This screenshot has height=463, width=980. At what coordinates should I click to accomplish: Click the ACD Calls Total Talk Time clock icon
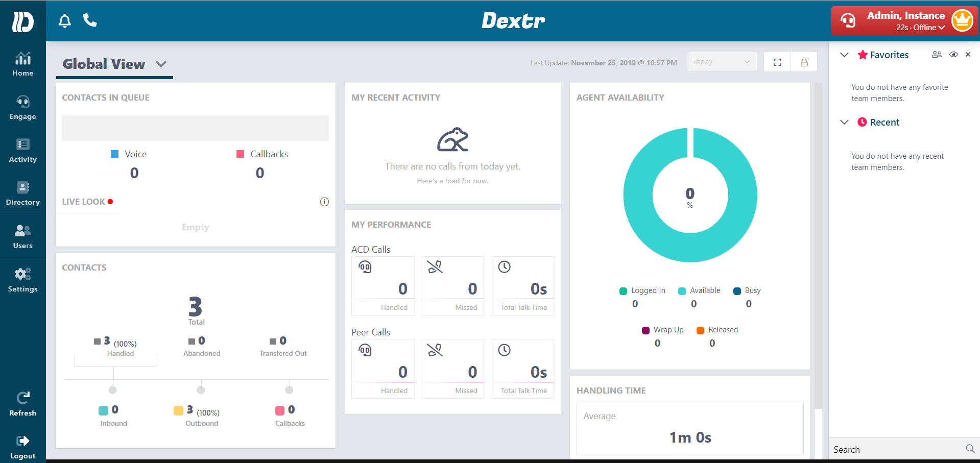(504, 267)
